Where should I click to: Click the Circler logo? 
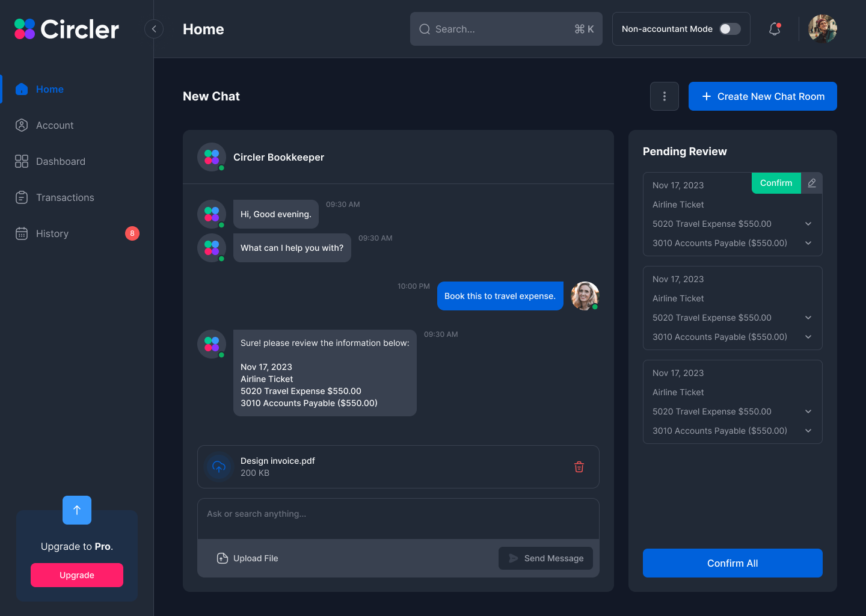click(66, 28)
